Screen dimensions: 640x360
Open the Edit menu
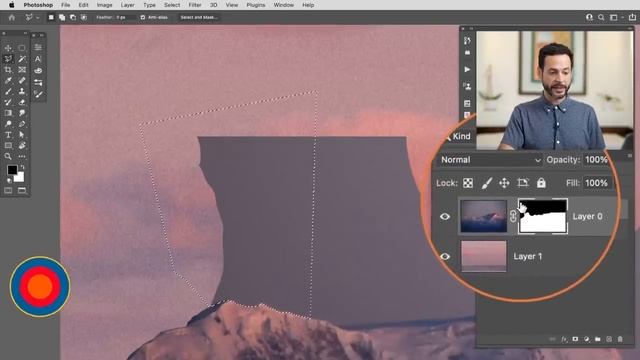click(83, 5)
